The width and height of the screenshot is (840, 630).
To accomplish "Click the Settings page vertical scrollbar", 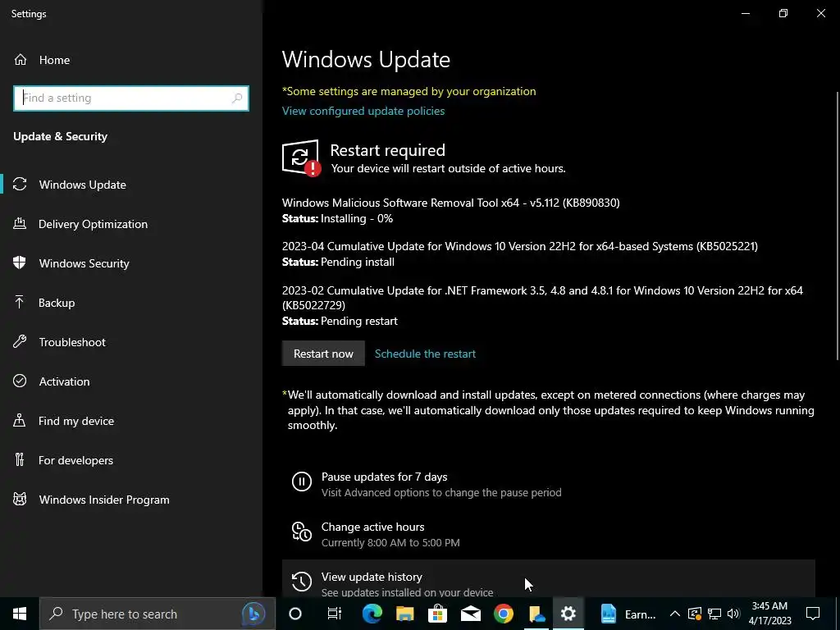I will click(838, 225).
